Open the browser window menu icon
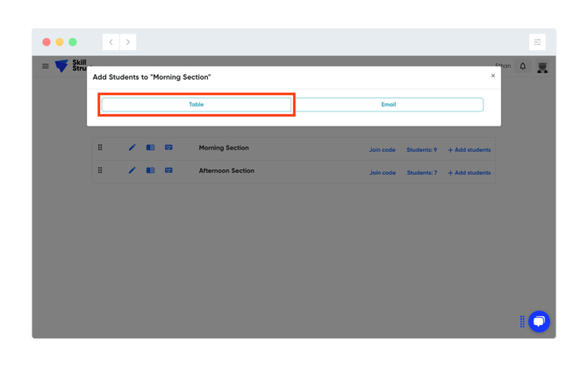The image size is (588, 367). [537, 42]
